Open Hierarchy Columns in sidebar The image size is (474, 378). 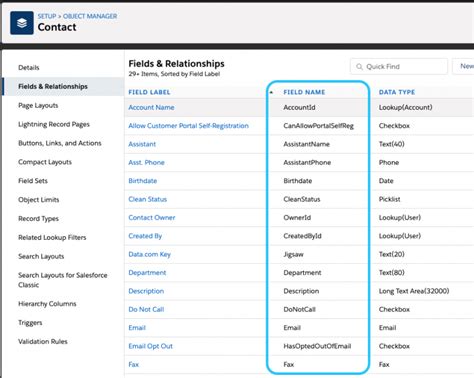[47, 304]
